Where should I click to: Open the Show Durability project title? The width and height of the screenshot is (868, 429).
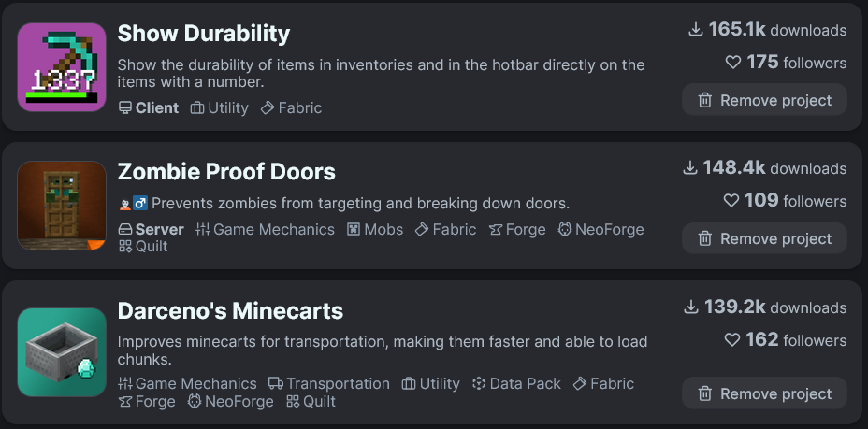pyautogui.click(x=203, y=34)
